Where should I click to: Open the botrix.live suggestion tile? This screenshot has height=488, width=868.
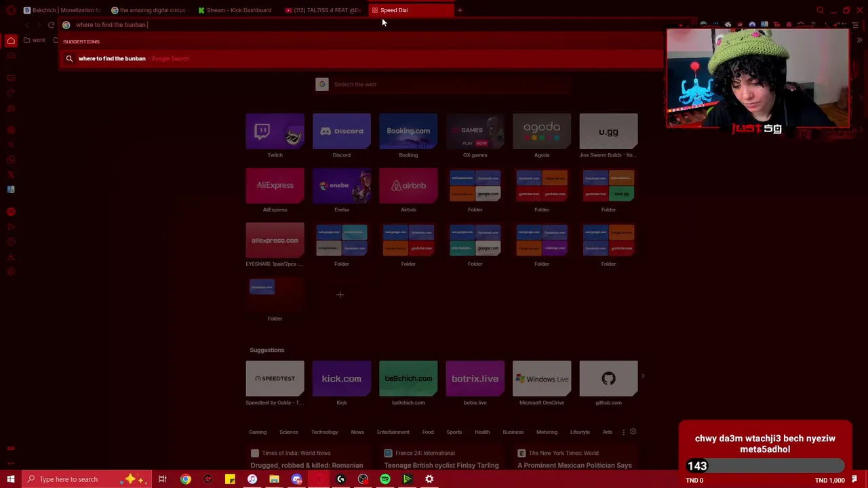pos(475,379)
